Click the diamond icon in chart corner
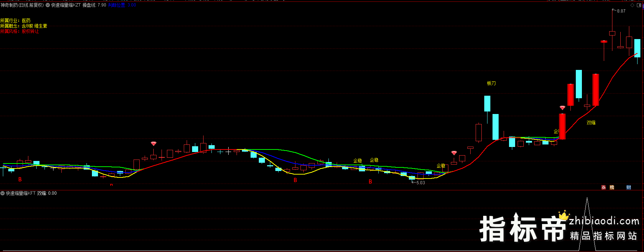644x252 pixels. coord(632,5)
